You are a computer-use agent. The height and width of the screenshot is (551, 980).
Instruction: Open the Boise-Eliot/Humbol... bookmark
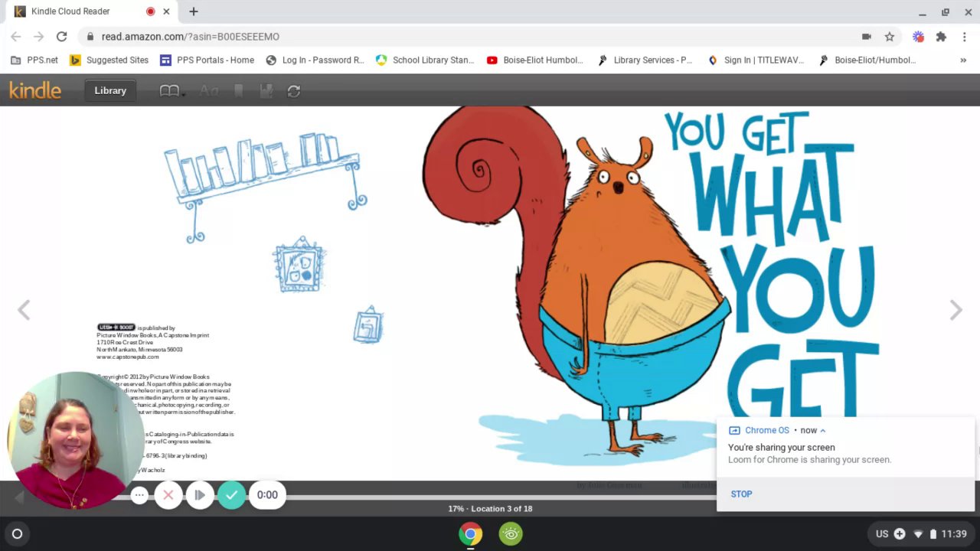click(x=867, y=60)
